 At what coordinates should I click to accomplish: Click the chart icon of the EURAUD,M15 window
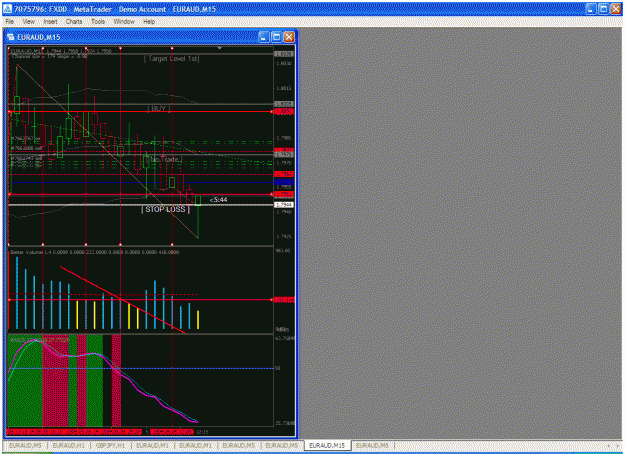point(11,37)
